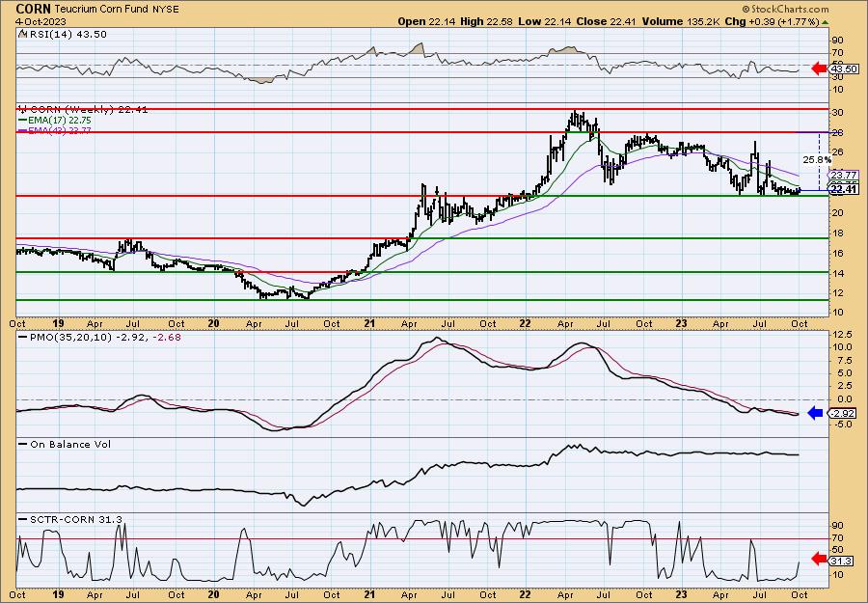Click the green up-triangle change indicator
This screenshot has height=603, width=868.
pyautogui.click(x=826, y=22)
